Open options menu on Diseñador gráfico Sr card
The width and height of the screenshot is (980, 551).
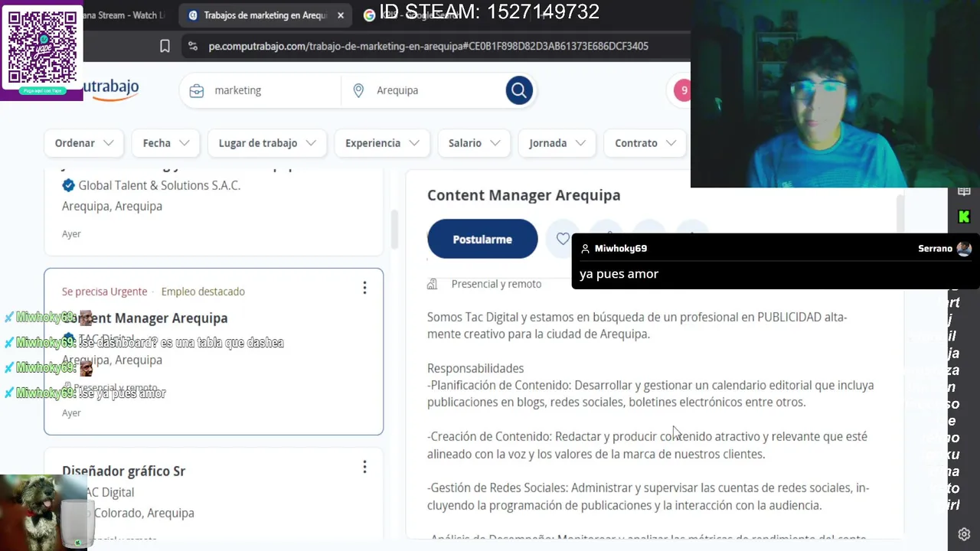[x=364, y=467]
